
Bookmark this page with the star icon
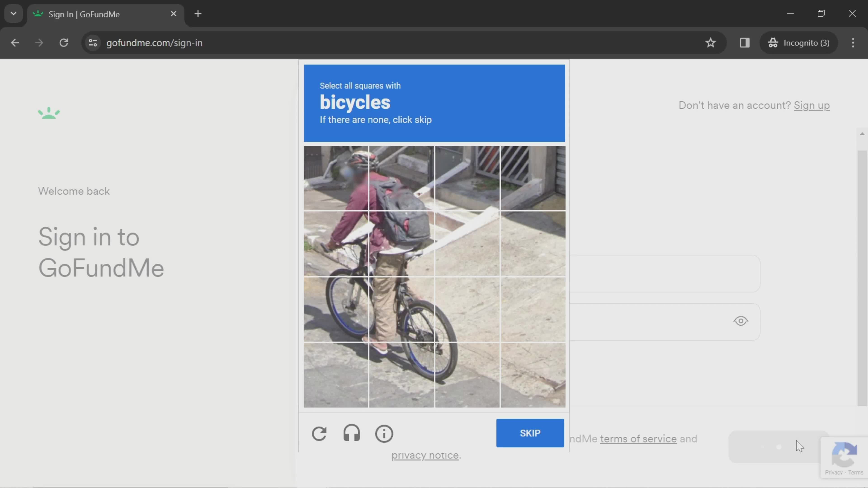tap(710, 43)
